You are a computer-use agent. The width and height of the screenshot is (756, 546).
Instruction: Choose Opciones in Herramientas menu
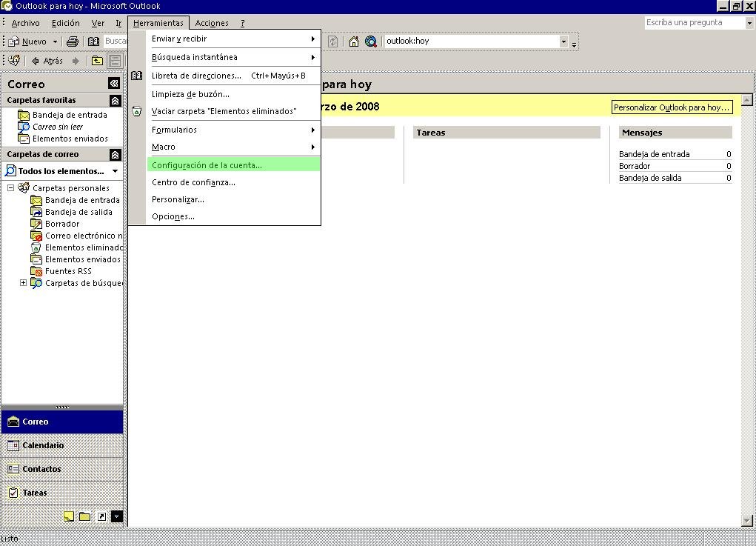[x=233, y=217]
